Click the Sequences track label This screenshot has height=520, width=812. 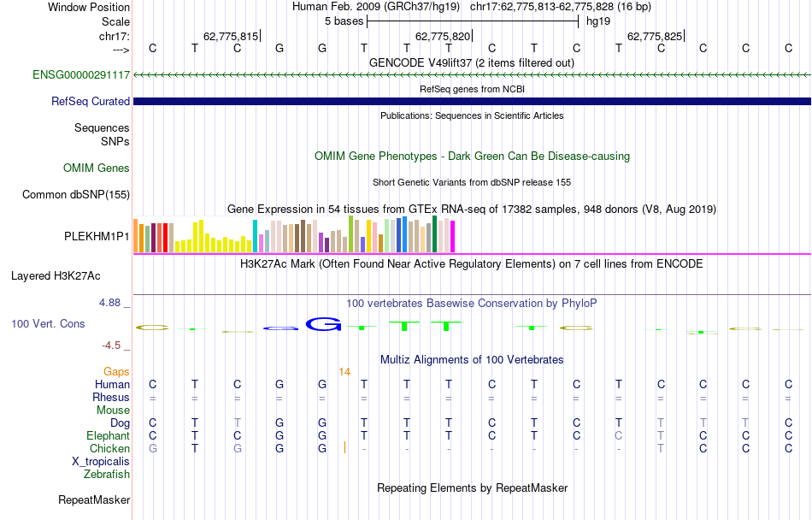(102, 128)
